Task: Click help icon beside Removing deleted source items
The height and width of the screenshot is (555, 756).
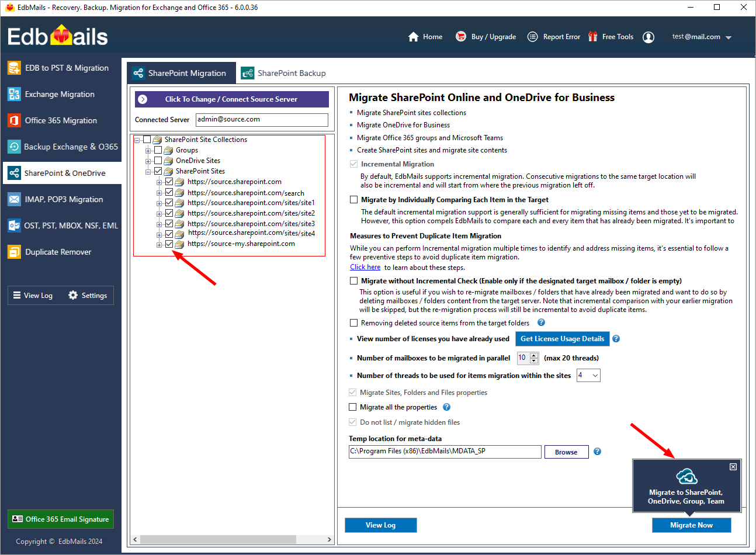Action: pyautogui.click(x=541, y=322)
